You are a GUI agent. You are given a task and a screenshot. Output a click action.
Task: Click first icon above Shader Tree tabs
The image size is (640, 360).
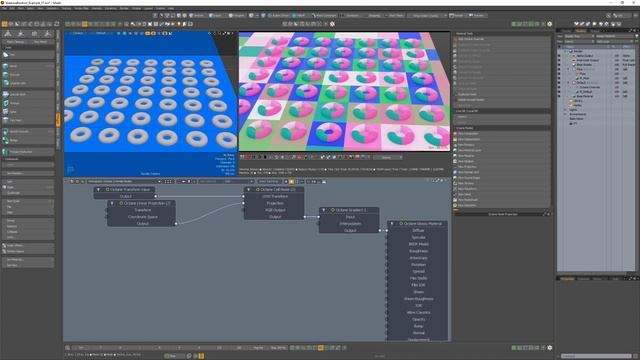576,24
